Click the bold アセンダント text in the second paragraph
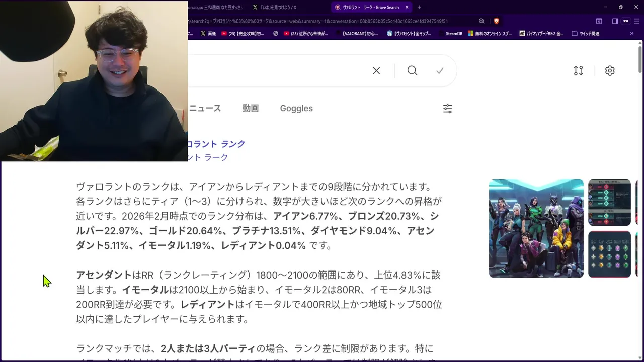The width and height of the screenshot is (644, 362). (x=104, y=275)
